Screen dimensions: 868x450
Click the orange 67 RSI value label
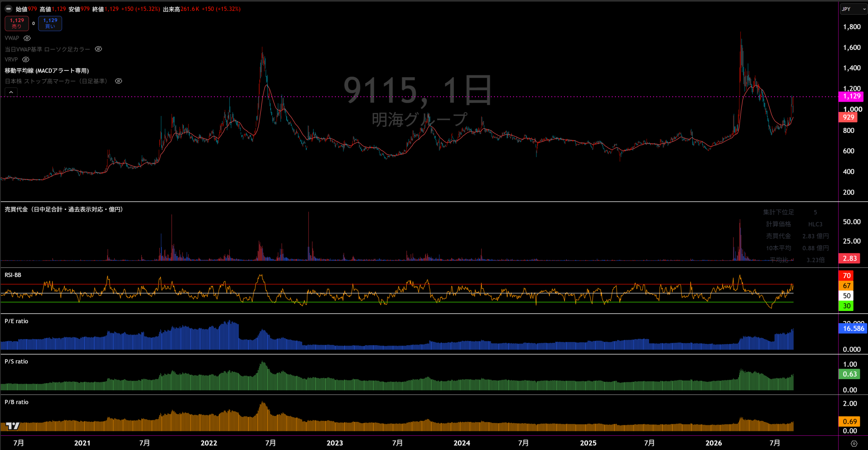[x=847, y=286]
